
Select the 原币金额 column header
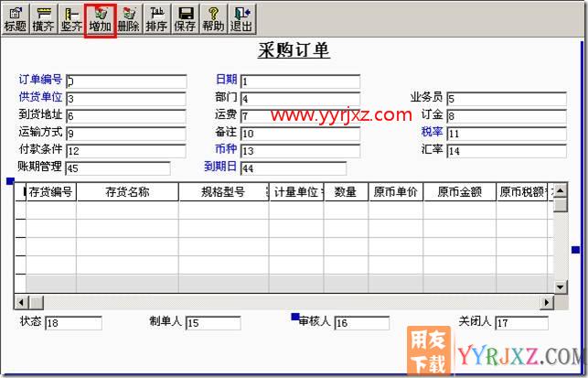pyautogui.click(x=460, y=192)
